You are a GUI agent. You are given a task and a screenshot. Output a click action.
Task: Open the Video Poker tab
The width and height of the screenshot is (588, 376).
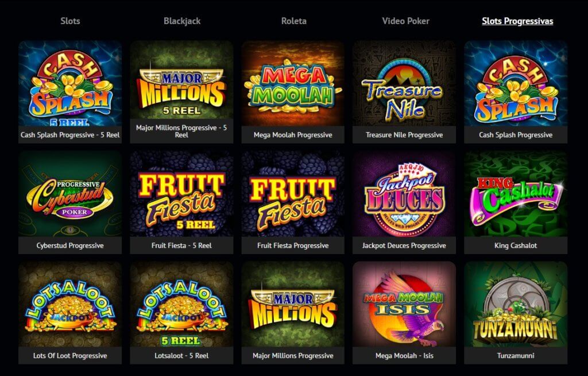(405, 21)
